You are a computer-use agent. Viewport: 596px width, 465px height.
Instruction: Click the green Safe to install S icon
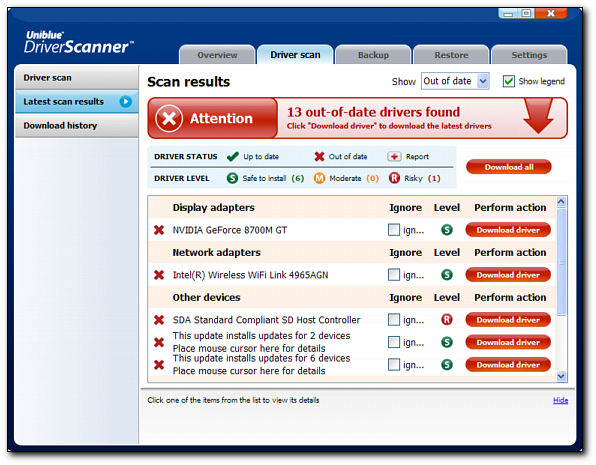pos(232,178)
